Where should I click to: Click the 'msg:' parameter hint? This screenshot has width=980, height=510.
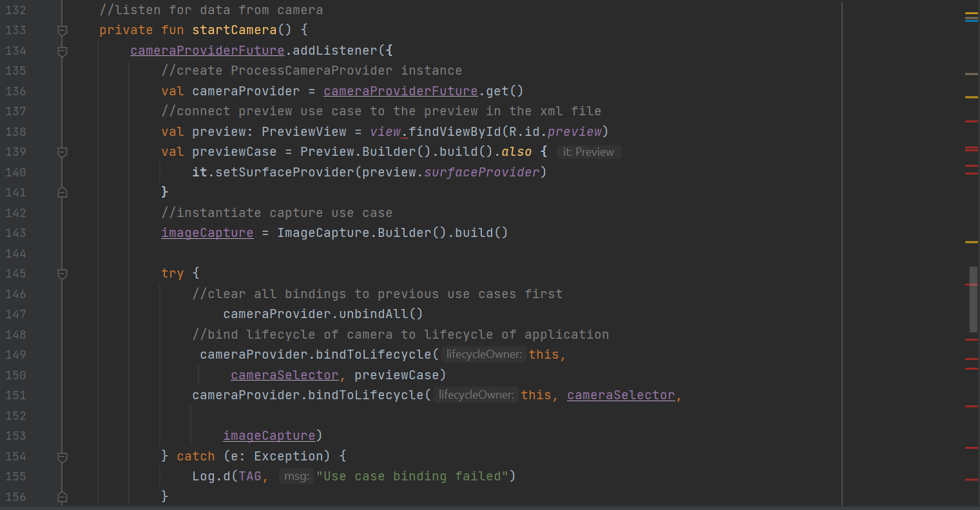[296, 477]
